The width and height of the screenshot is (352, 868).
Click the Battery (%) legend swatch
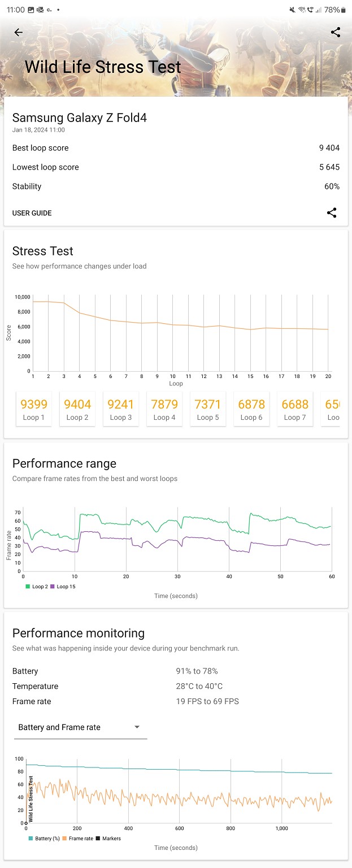click(x=31, y=839)
